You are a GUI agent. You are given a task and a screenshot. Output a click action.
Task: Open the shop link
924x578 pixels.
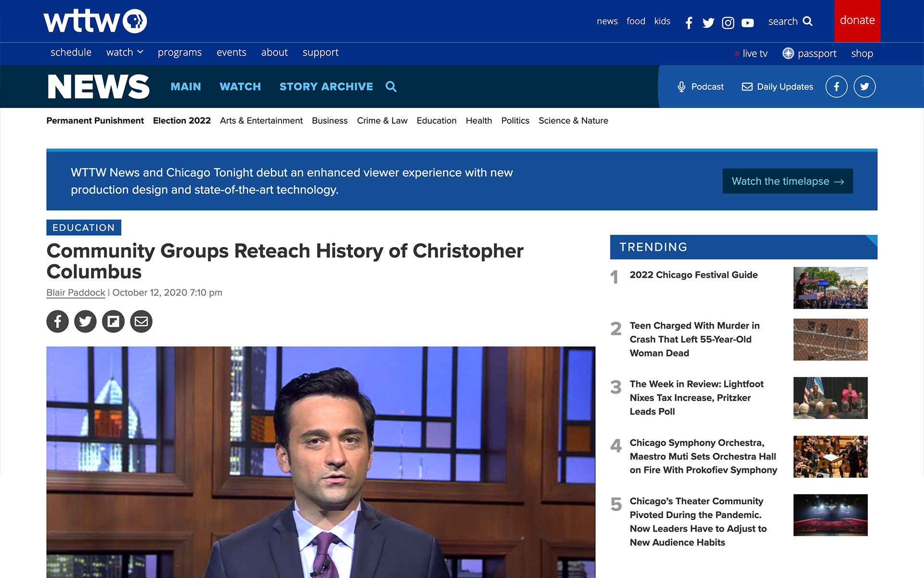(862, 53)
